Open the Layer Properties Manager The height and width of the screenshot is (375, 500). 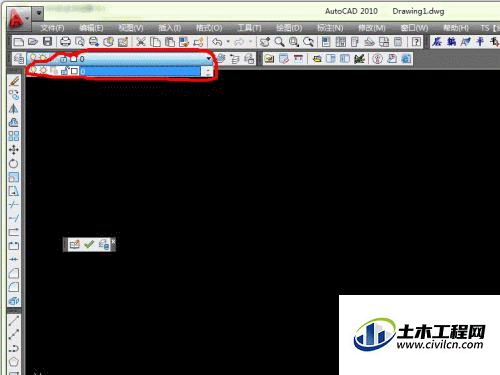point(19,59)
